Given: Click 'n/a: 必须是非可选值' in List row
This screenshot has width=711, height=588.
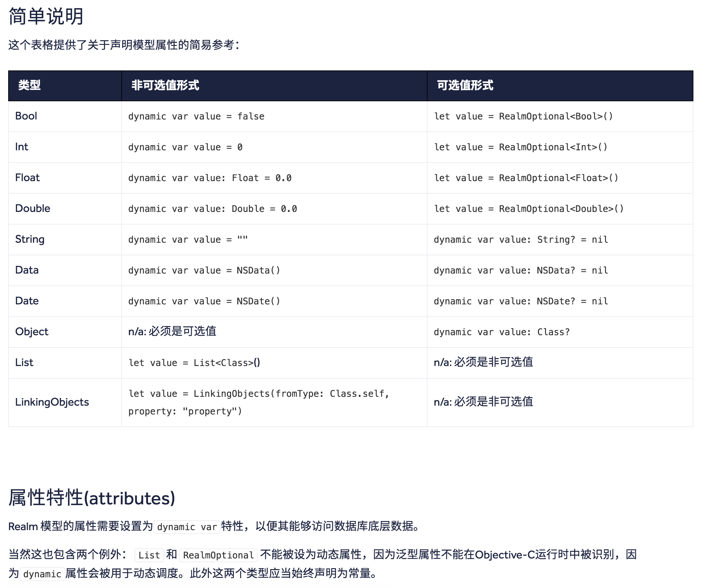Looking at the screenshot, I should point(483,363).
